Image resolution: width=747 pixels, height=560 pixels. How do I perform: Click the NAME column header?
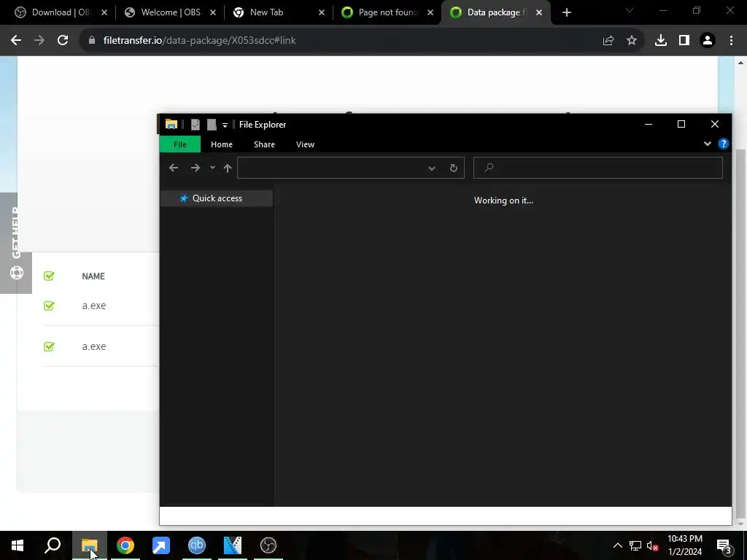coord(93,276)
